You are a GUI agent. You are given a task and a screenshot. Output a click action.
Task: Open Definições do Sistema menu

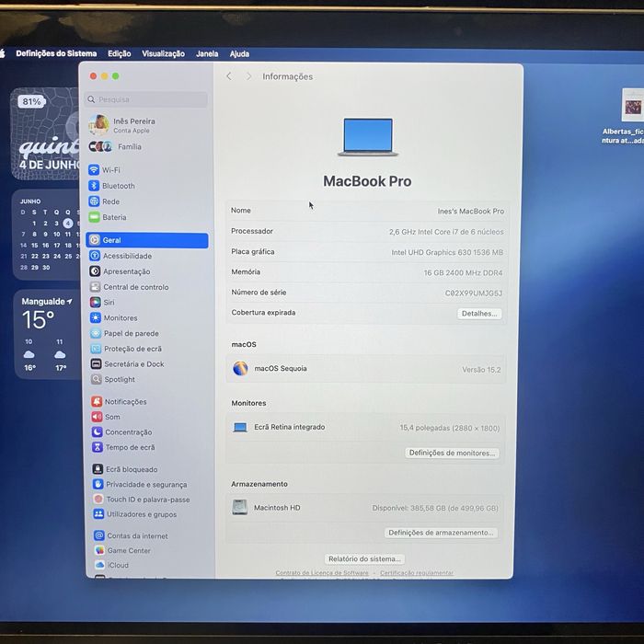pos(56,53)
